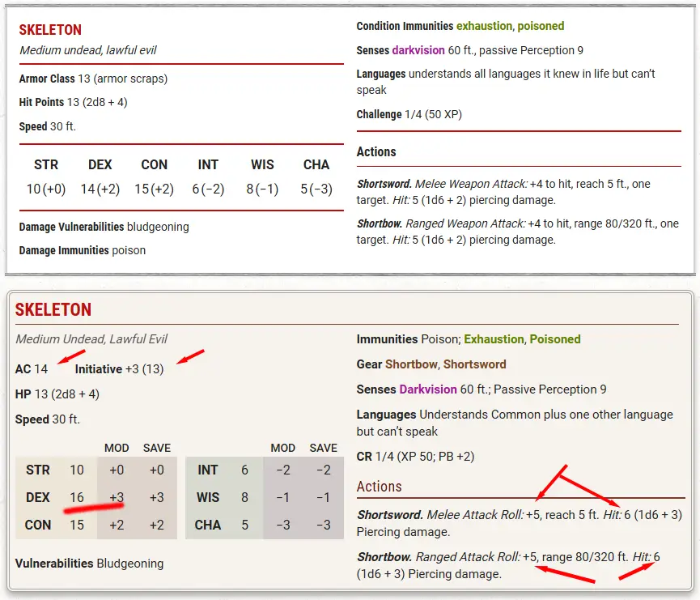Screen dimensions: 700x600
Task: Select the 'Damage Vulnerabilities bludgeoning' line
Action: (x=104, y=227)
